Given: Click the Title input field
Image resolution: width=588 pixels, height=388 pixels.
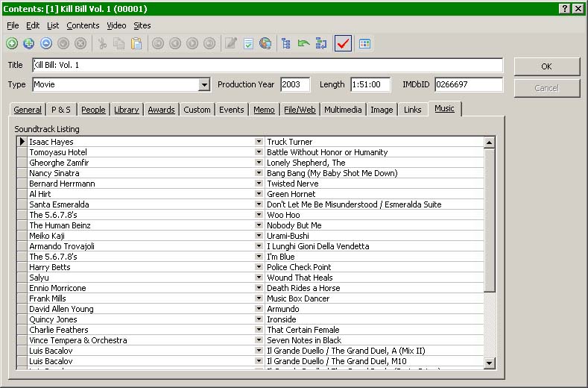Looking at the screenshot, I should coord(268,65).
